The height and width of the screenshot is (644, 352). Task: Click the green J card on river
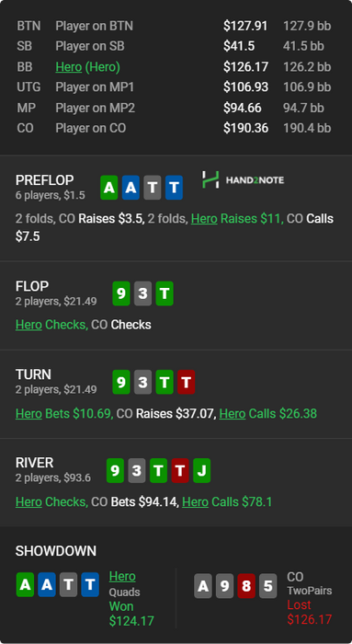(202, 471)
